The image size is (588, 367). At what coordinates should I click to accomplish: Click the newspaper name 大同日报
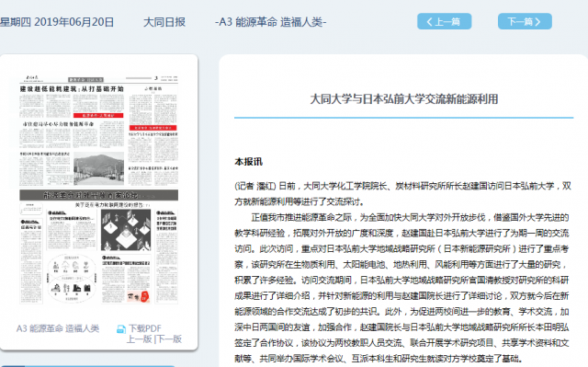tap(164, 22)
